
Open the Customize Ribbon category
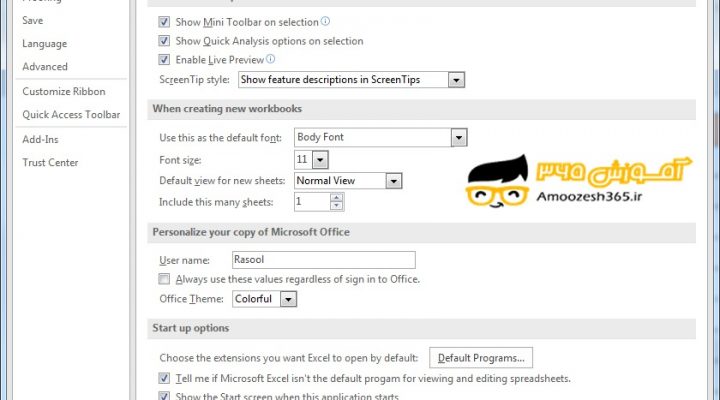pyautogui.click(x=64, y=91)
